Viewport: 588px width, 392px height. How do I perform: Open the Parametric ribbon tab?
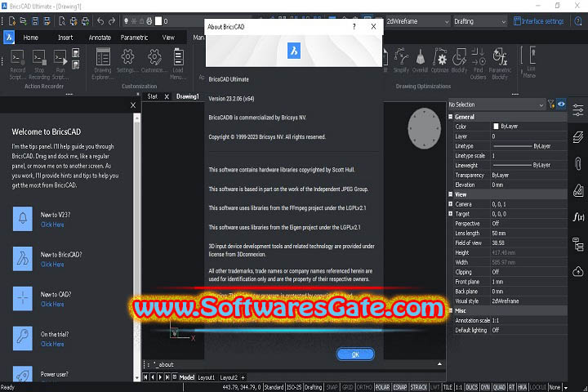[x=134, y=38]
